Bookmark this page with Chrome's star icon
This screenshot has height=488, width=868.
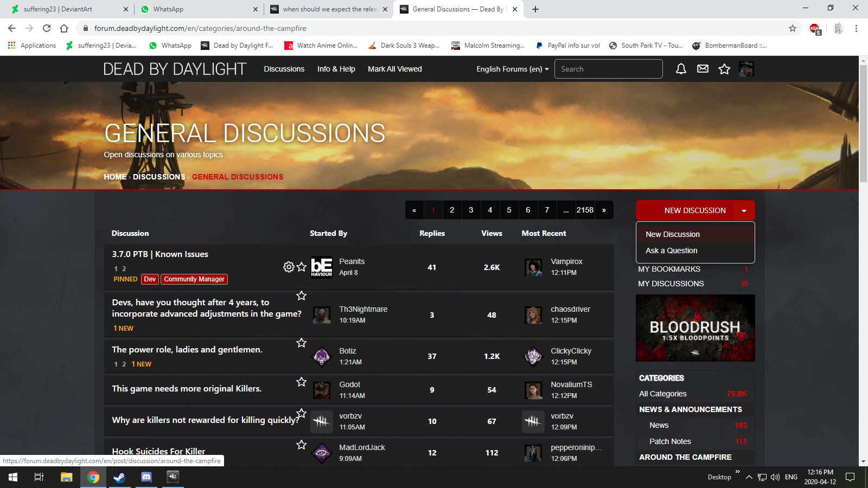(x=793, y=28)
